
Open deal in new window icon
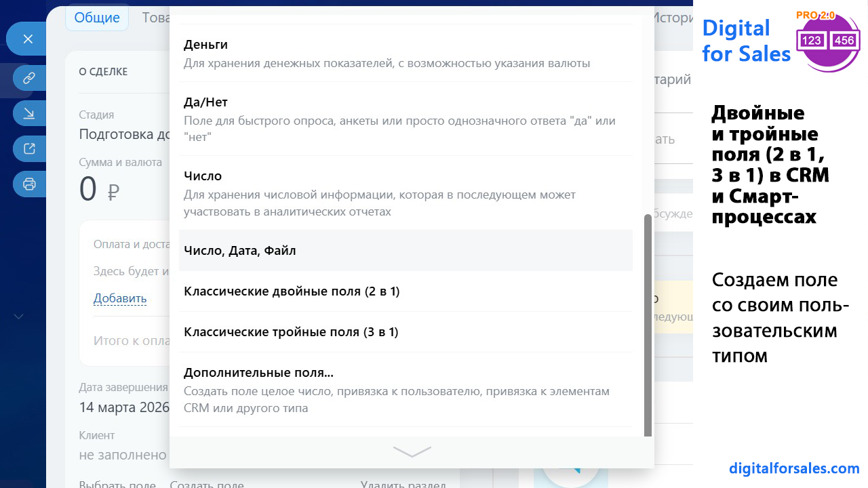point(28,148)
